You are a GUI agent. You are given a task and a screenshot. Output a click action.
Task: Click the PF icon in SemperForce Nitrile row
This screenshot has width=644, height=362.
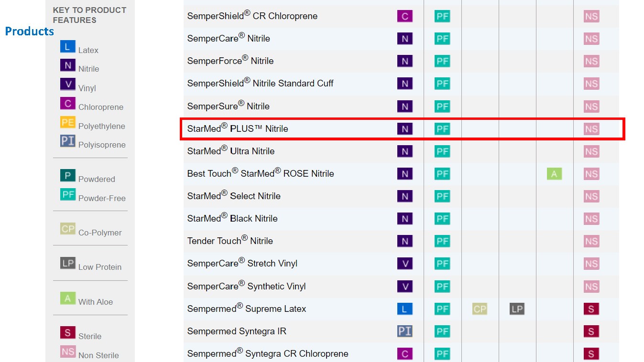pyautogui.click(x=443, y=61)
